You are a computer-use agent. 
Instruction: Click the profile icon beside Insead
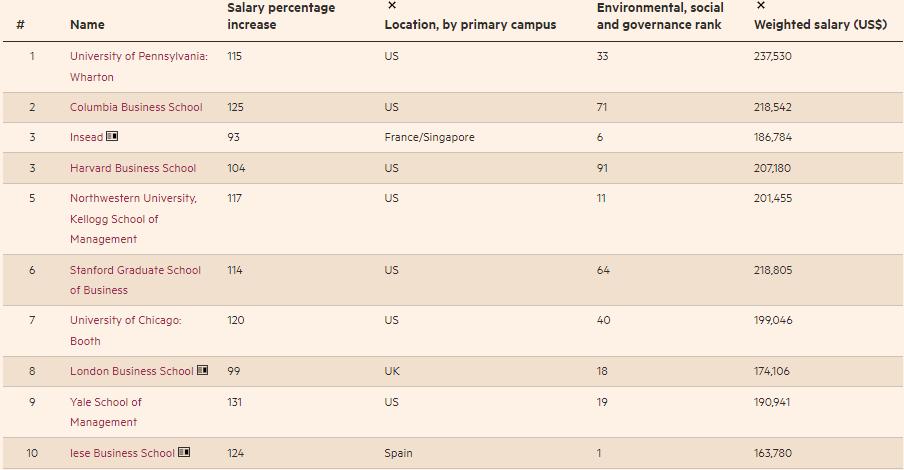tap(112, 137)
